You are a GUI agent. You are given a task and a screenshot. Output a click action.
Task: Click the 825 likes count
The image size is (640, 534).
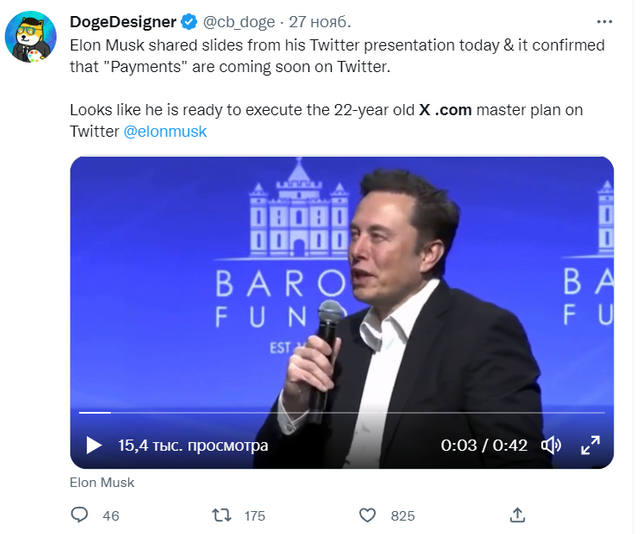pos(402,516)
